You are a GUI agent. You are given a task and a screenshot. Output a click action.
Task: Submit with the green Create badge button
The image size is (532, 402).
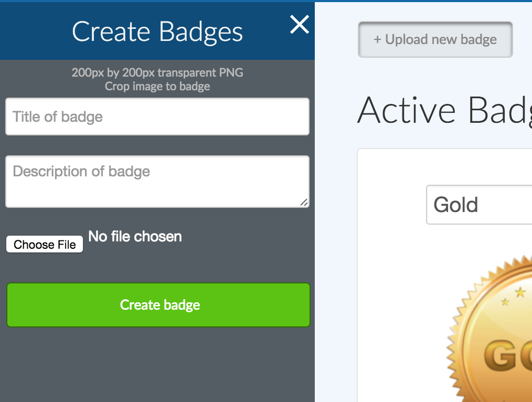[158, 305]
